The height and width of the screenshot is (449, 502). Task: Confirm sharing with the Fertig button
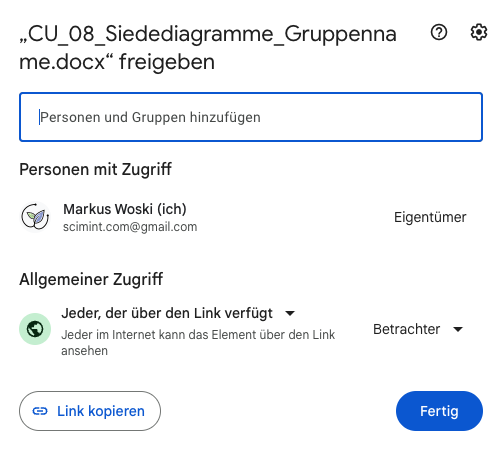click(x=439, y=411)
